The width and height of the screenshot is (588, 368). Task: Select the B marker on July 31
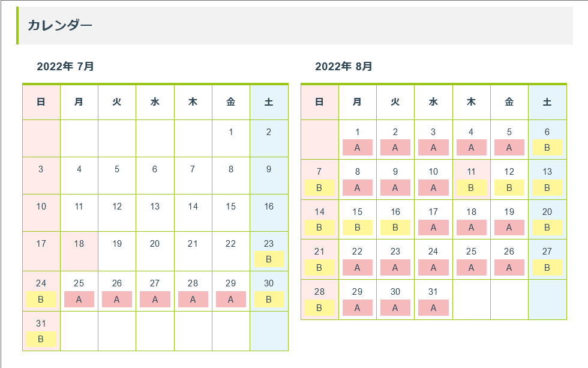pos(41,339)
